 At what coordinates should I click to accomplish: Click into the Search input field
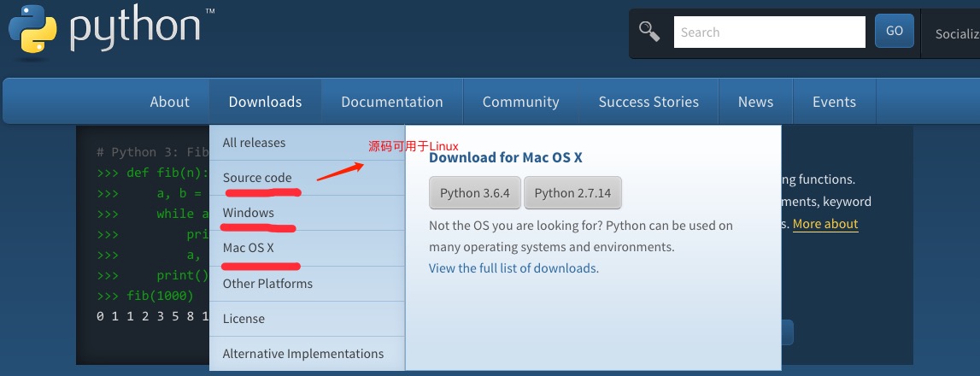coord(769,32)
